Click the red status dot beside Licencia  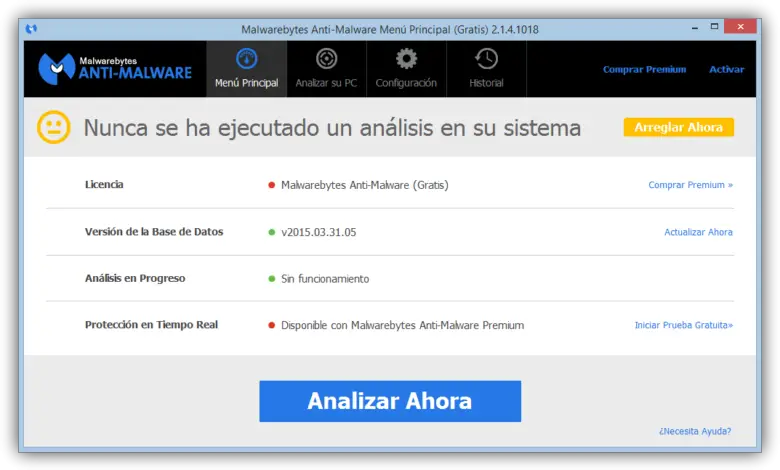[272, 185]
